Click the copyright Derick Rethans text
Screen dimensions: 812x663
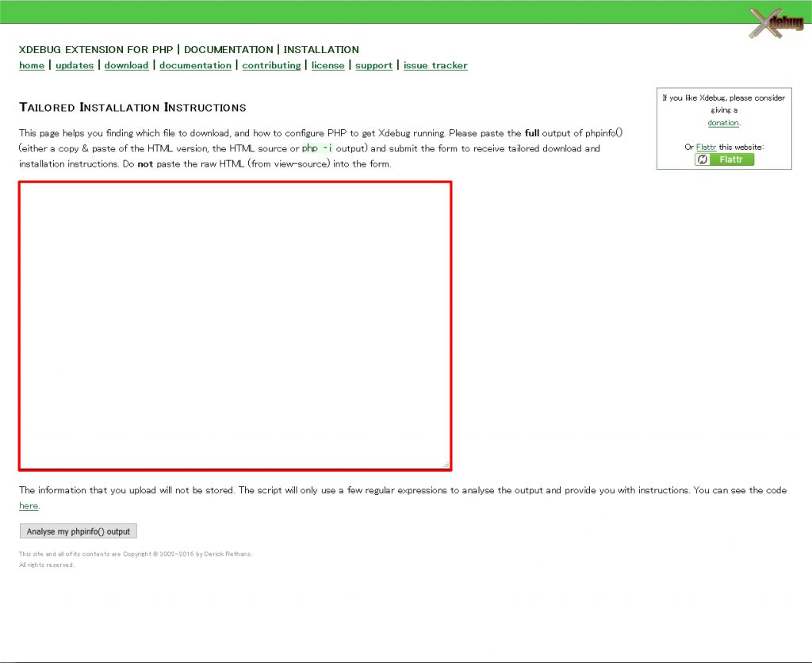(136, 554)
